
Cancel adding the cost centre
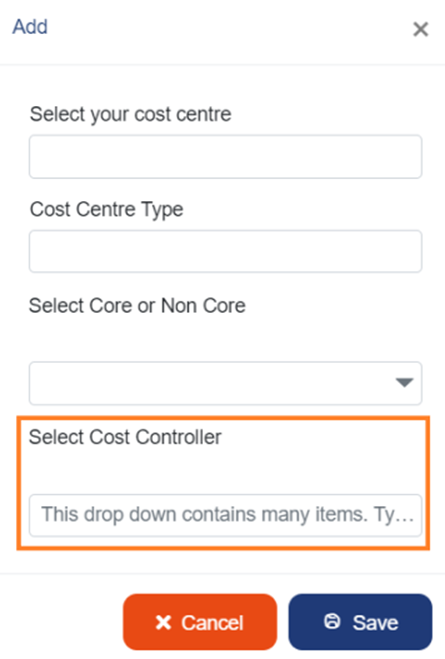pos(200,622)
